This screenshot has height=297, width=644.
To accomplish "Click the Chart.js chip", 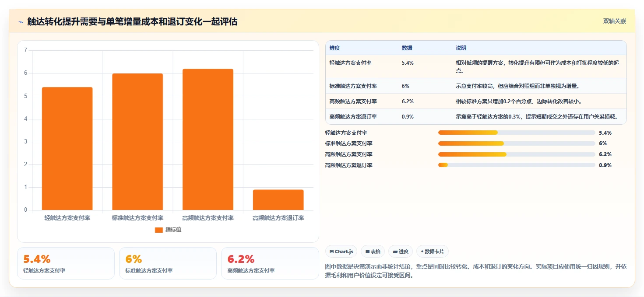I will tap(341, 252).
